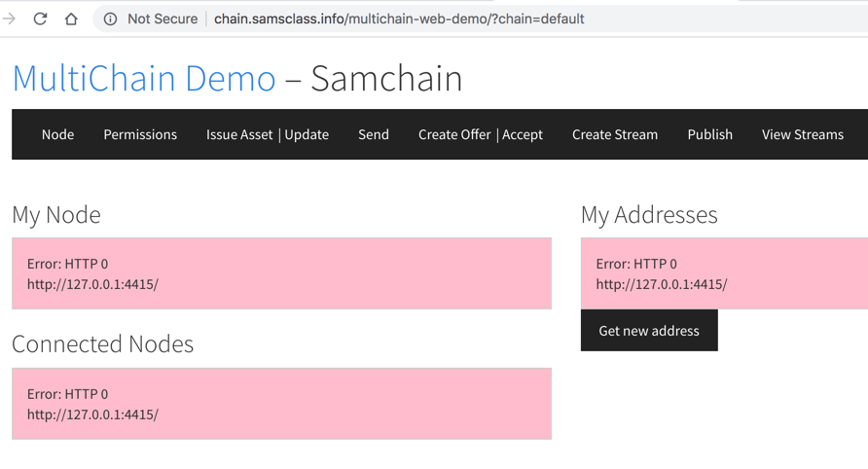This screenshot has height=469, width=868.
Task: Open the MultiChain Demo title link
Action: 144,78
